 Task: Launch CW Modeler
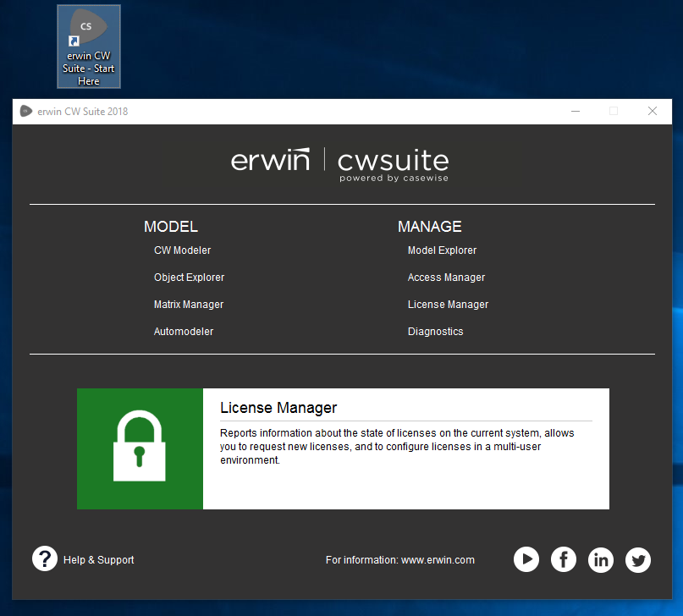(x=182, y=250)
